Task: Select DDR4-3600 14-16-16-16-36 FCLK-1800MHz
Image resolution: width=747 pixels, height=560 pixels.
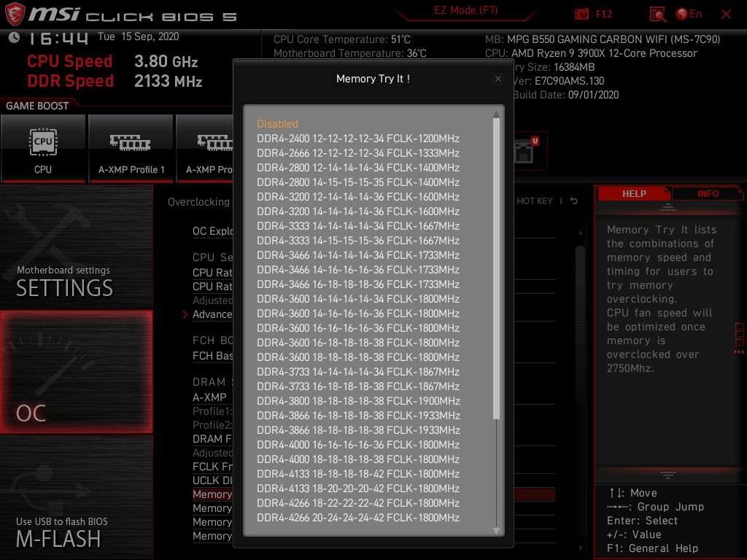Action: point(357,314)
